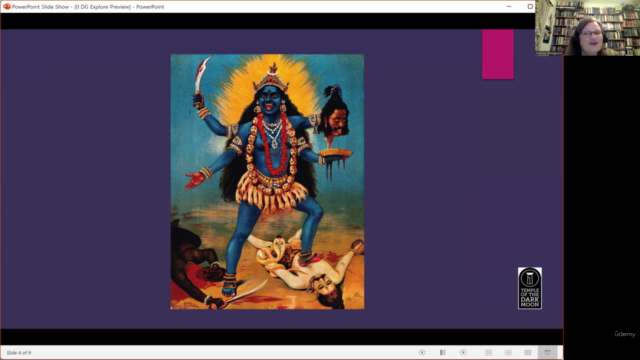
Task: Click the Udemy watermark
Action: click(625, 334)
